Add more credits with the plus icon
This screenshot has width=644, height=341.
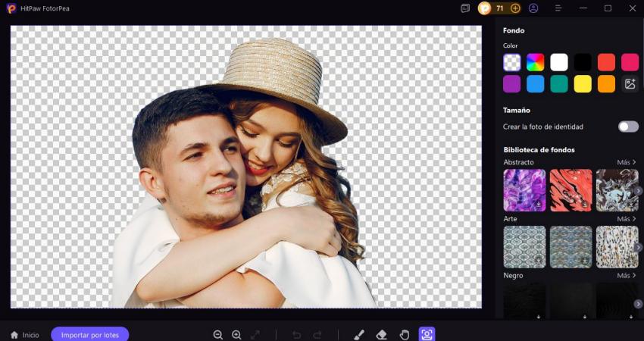tap(515, 8)
